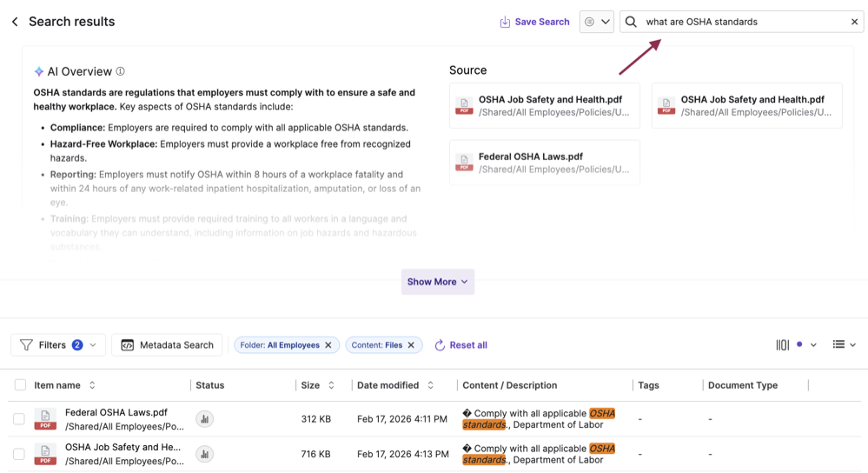
Task: Open the search mode dropdown beside search box
Action: [x=597, y=22]
